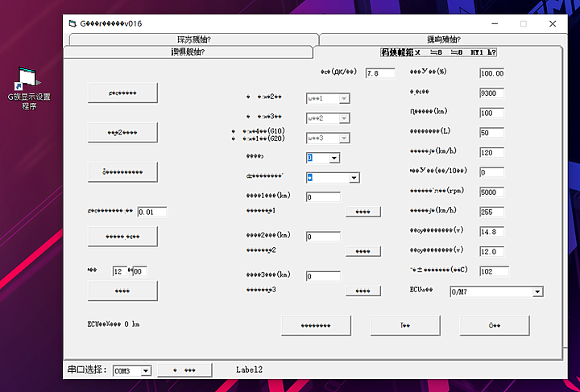The height and width of the screenshot is (392, 580).
Task: Click the topmost button in the left column
Action: [122, 93]
